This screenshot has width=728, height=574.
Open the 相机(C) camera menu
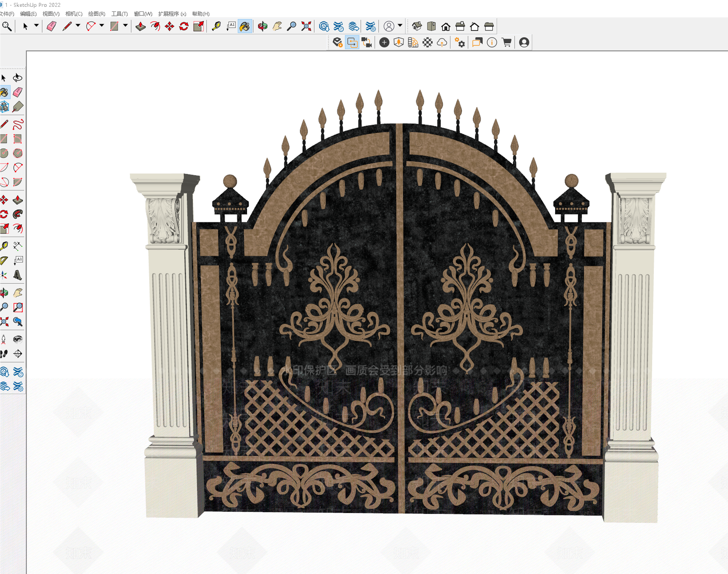point(74,14)
